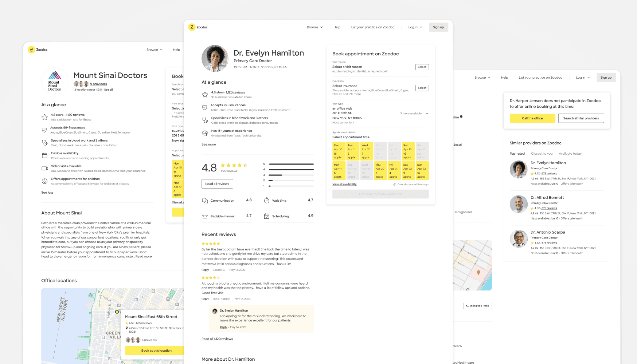This screenshot has height=364, width=637.
Task: Click the Call the office button
Action: tap(532, 118)
